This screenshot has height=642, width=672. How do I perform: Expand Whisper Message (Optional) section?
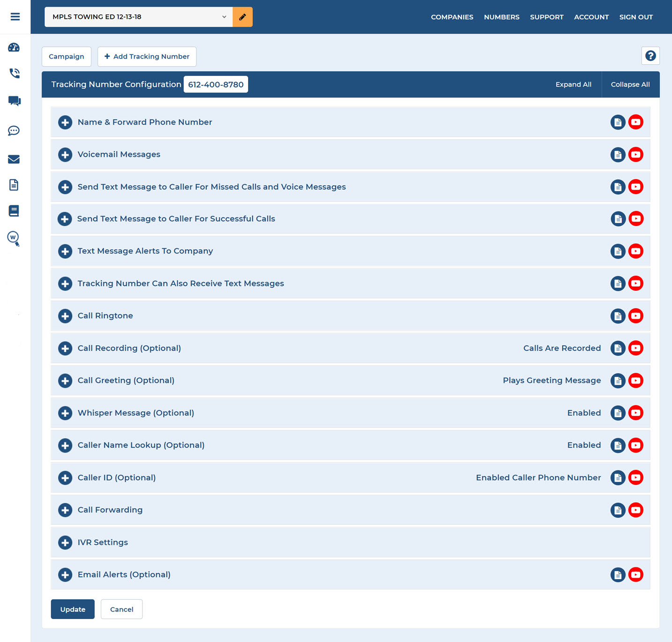pos(65,413)
